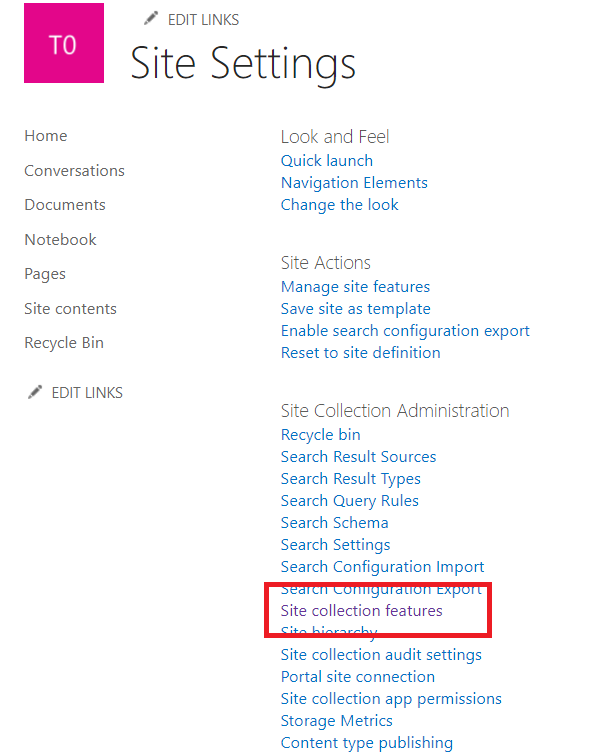Open the sidebar Recycle Bin
601x756 pixels.
click(x=64, y=343)
